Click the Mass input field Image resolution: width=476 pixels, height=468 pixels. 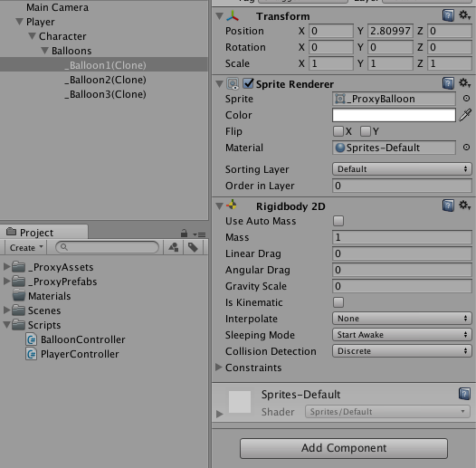point(402,237)
